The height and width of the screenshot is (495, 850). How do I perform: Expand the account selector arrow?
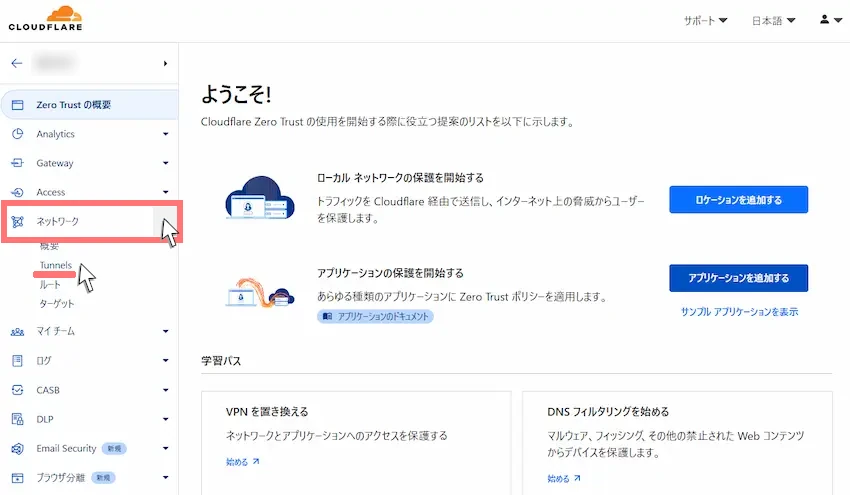(x=165, y=63)
